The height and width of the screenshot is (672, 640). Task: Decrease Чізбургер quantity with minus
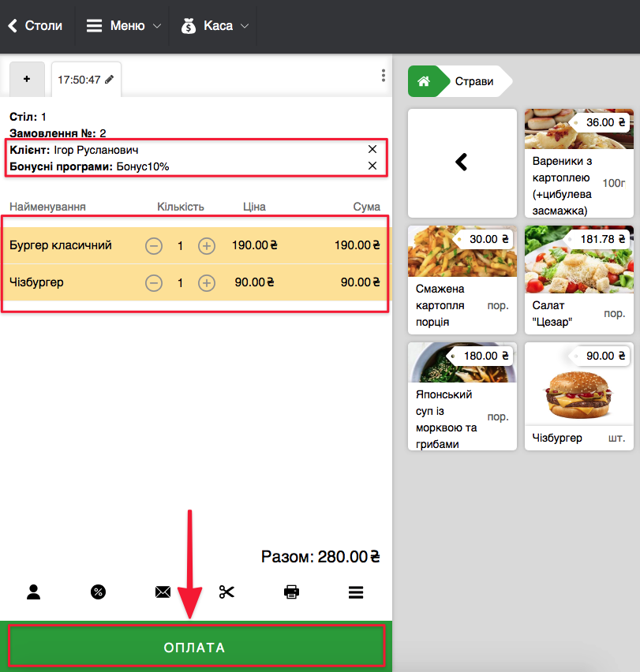pos(154,282)
